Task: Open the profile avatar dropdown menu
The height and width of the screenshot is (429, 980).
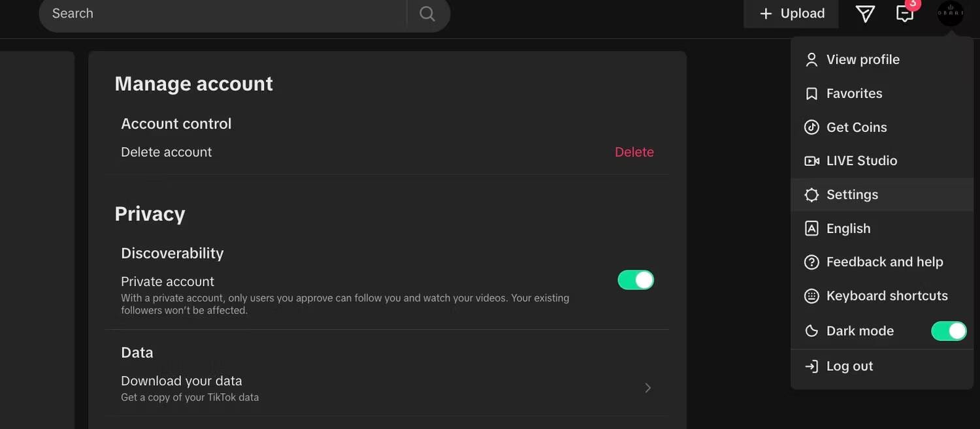Action: tap(950, 12)
